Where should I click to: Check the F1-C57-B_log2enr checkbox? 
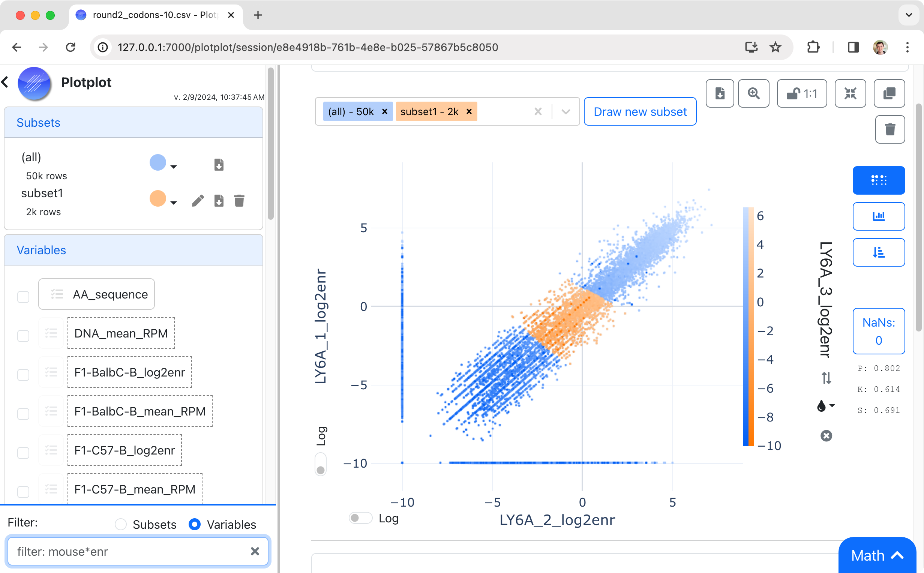pos(24,453)
